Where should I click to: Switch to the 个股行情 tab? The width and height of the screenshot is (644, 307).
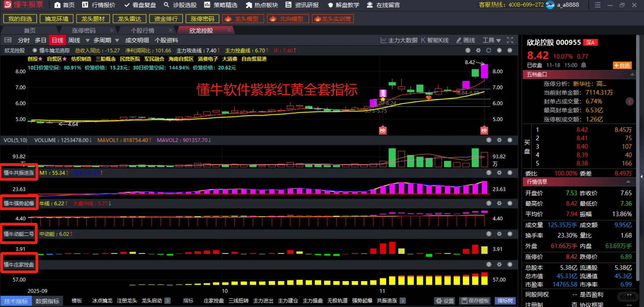tap(143, 30)
